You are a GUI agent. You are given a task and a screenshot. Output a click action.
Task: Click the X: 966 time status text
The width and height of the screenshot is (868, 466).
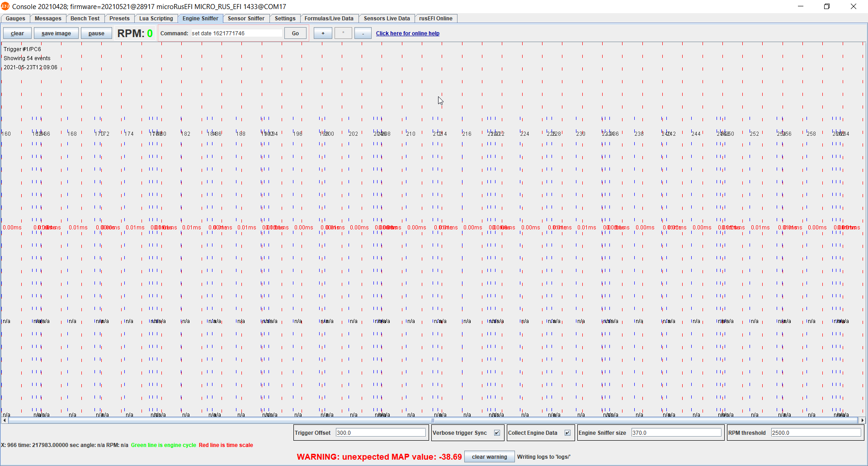[x=65, y=445]
